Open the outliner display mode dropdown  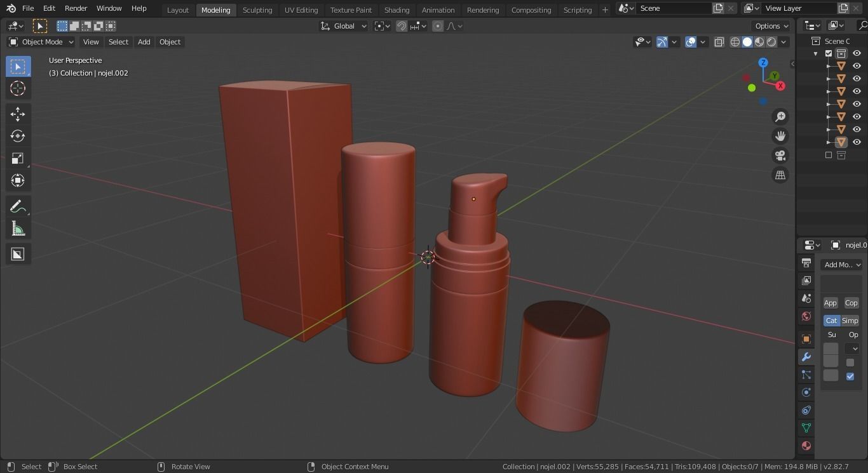(836, 25)
